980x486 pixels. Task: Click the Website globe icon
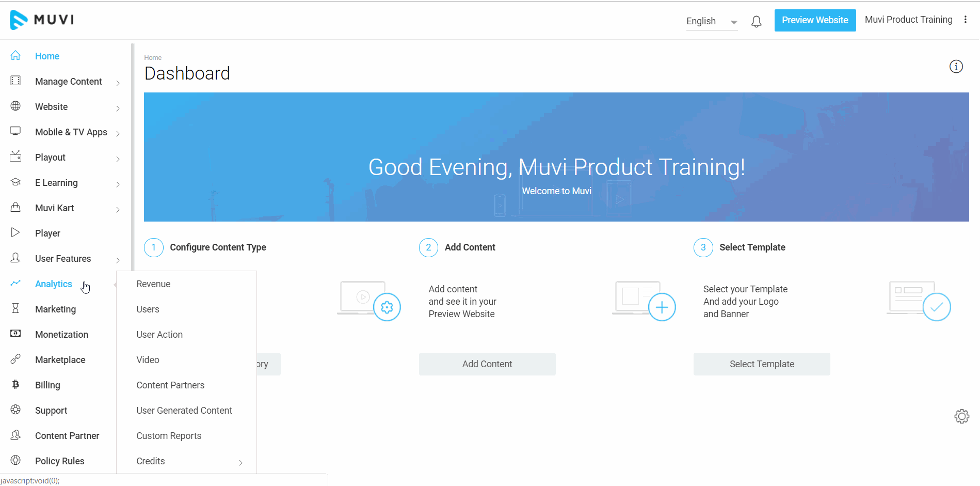click(x=15, y=106)
